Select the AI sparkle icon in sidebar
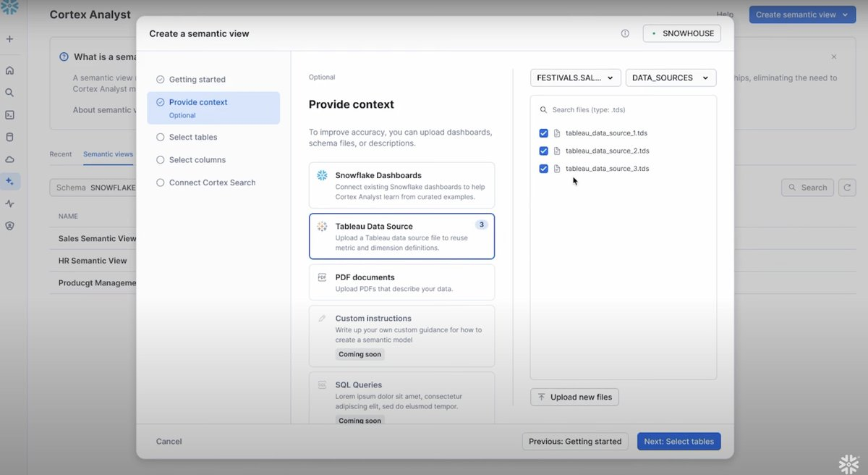This screenshot has width=868, height=475. [x=9, y=181]
